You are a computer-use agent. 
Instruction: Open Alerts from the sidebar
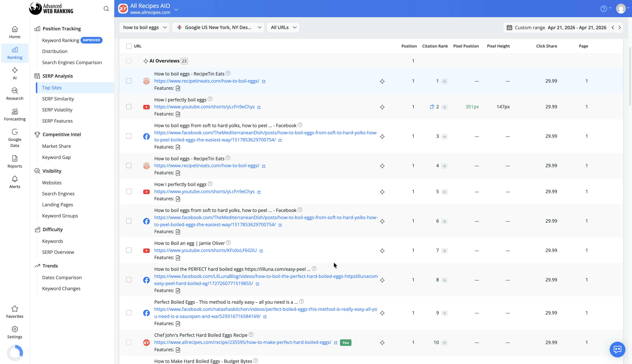click(14, 182)
